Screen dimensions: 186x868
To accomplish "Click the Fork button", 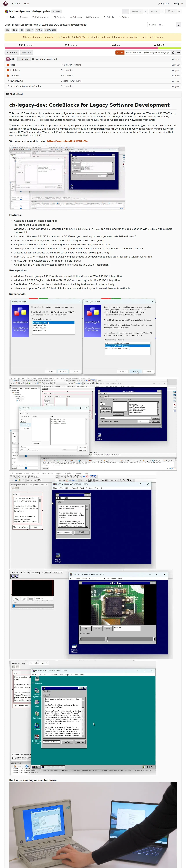I will tap(171, 11).
